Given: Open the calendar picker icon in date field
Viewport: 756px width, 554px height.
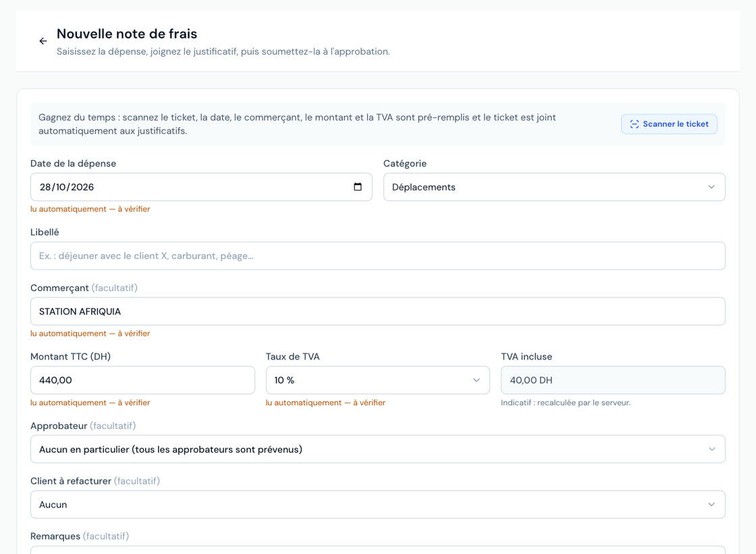Looking at the screenshot, I should 358,186.
